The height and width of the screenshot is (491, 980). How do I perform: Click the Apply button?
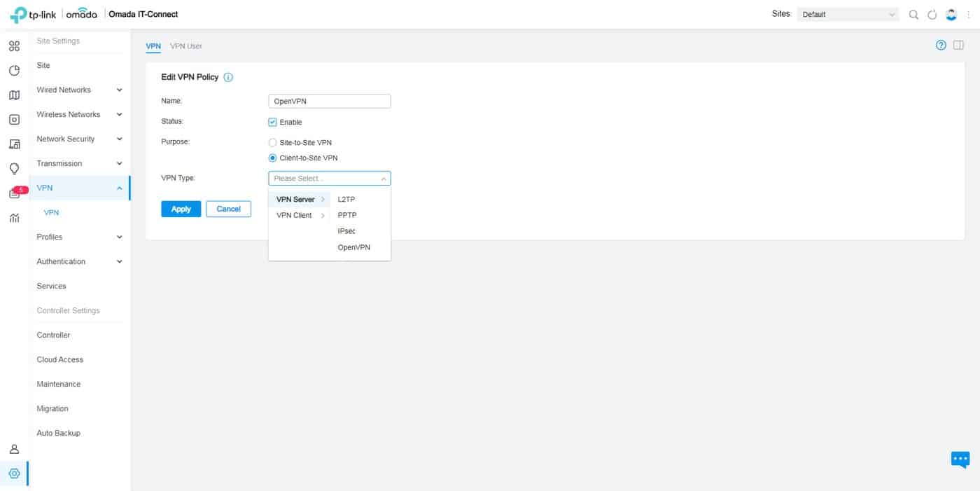[x=181, y=209]
